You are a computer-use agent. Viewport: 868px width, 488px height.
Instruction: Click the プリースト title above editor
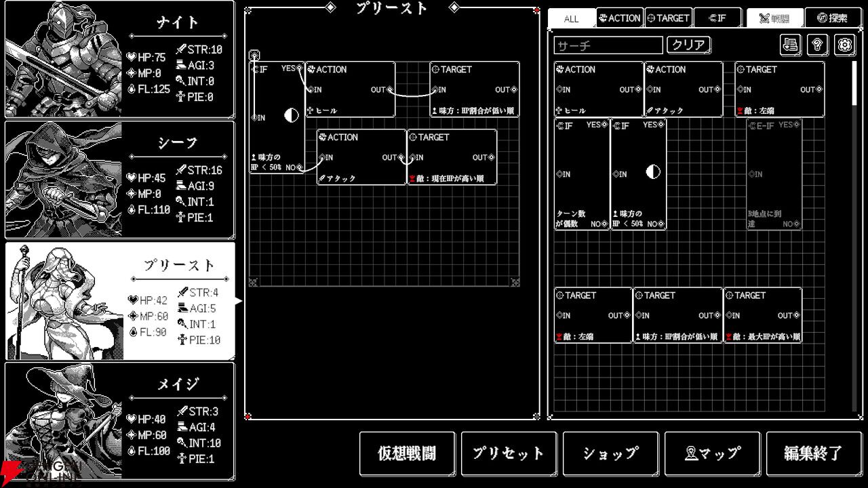click(392, 8)
